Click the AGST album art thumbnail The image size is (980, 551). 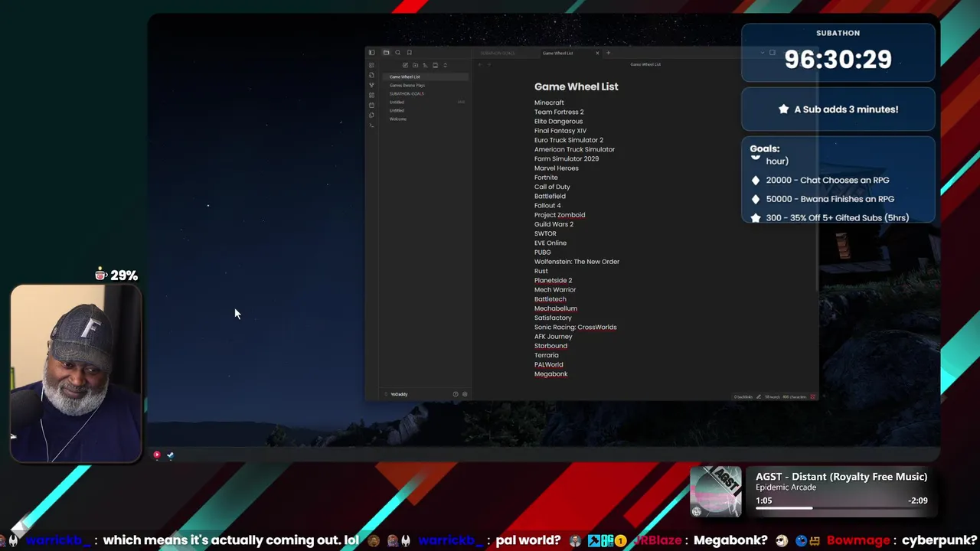716,492
